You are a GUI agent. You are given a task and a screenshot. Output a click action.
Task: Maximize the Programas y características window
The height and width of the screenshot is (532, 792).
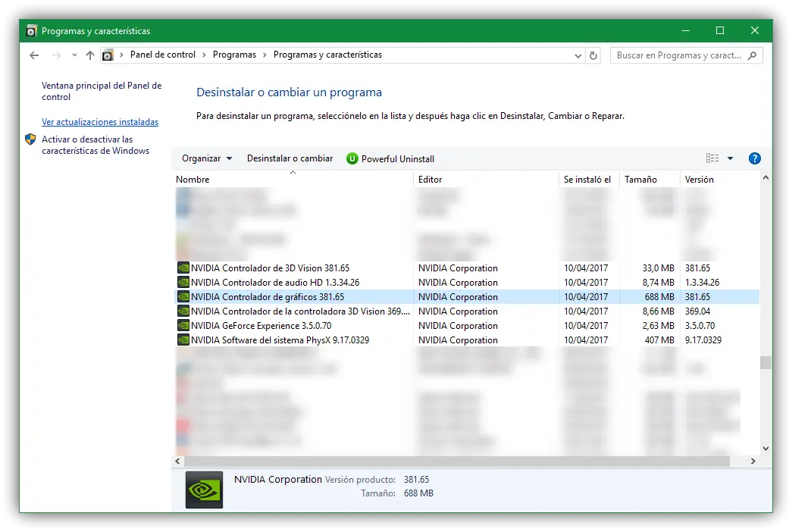click(720, 31)
